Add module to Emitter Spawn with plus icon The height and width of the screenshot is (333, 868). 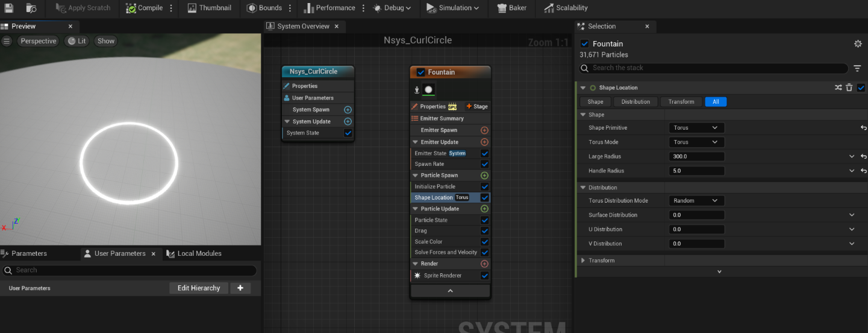coord(484,130)
